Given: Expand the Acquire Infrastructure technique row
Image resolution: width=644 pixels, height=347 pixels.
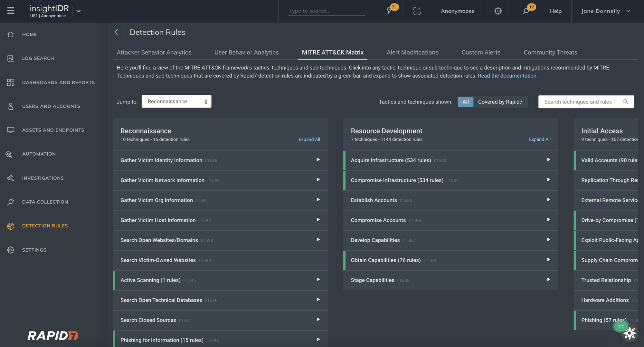Looking at the screenshot, I should 548,160.
